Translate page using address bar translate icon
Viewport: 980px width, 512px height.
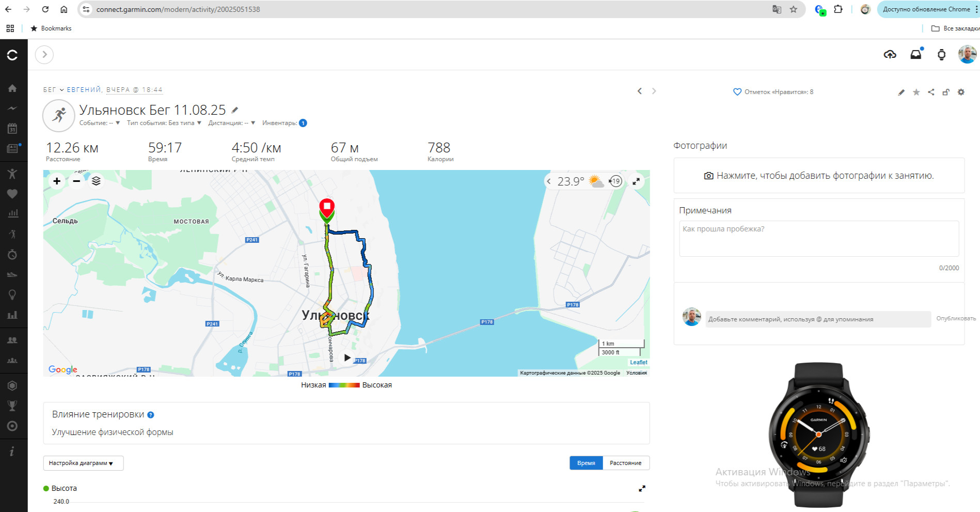point(777,9)
